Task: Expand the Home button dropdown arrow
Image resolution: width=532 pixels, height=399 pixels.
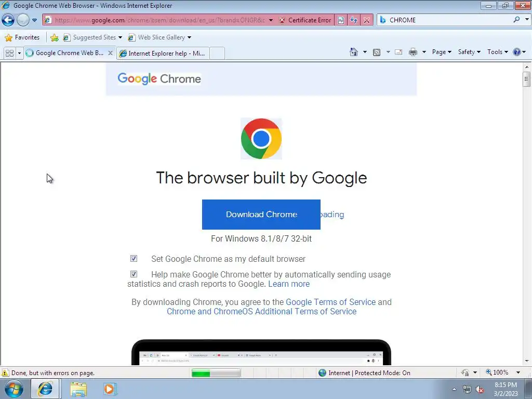Action: pos(365,52)
